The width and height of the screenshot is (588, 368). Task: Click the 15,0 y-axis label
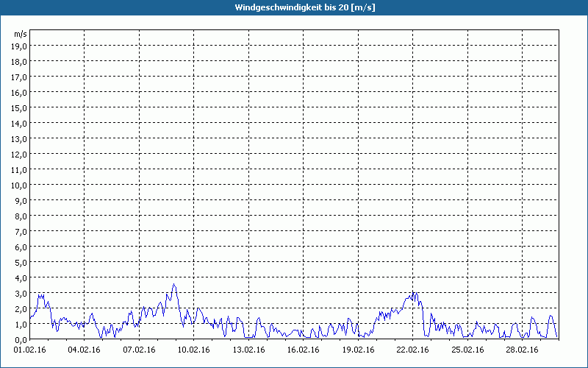pos(19,108)
